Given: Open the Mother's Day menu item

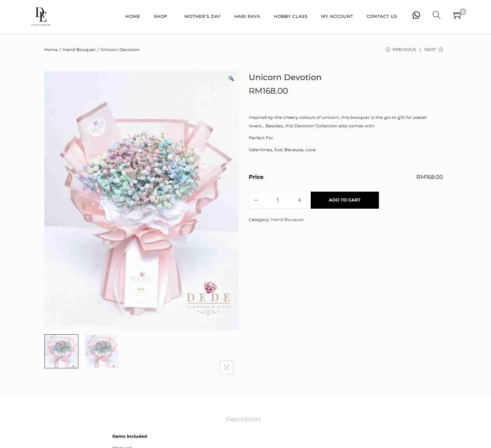Looking at the screenshot, I should pos(202,16).
